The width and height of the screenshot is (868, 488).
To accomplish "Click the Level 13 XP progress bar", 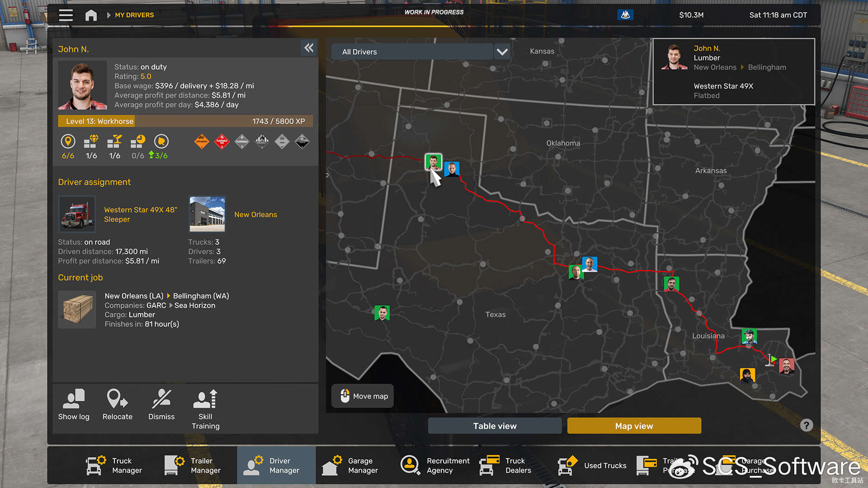I will [185, 121].
